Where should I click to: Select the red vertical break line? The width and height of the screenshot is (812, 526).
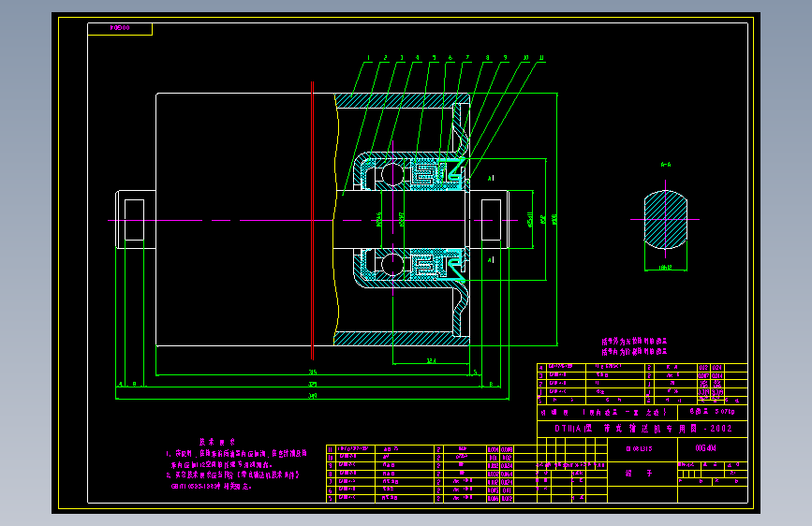coord(312,220)
